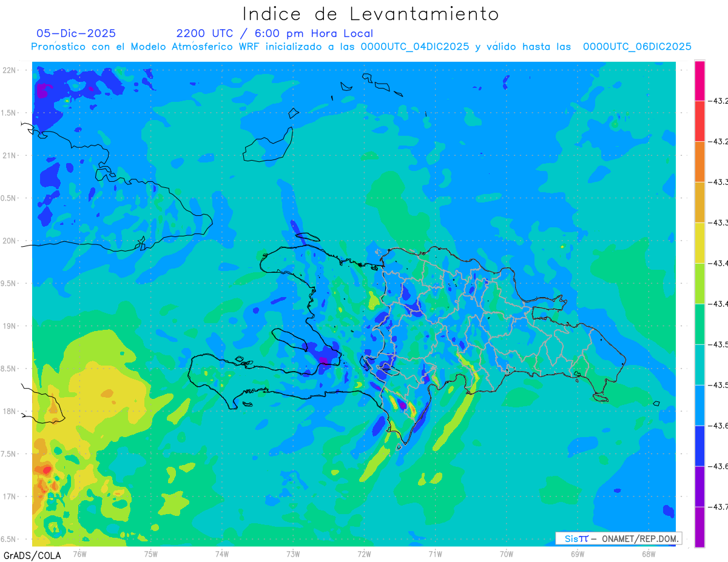
Task: Click the "19N" latitude label
Action: pyautogui.click(x=9, y=326)
